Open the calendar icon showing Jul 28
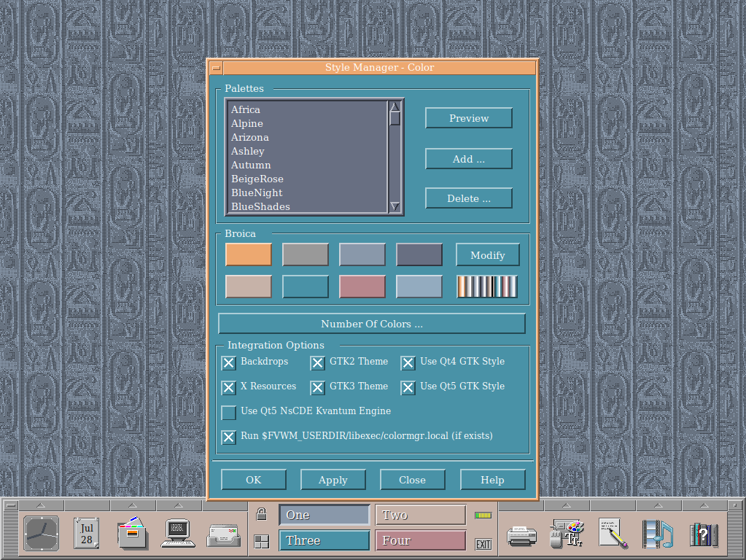746x560 pixels. tap(87, 533)
